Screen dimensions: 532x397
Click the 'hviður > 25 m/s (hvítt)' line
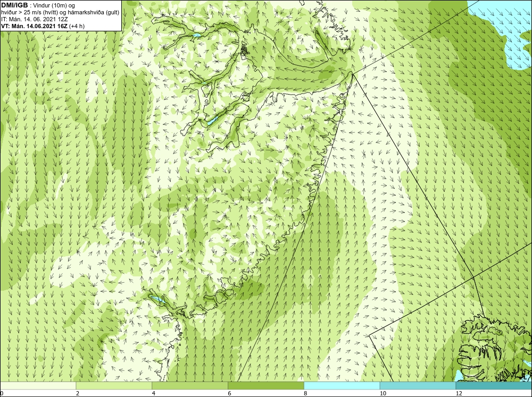click(x=30, y=13)
